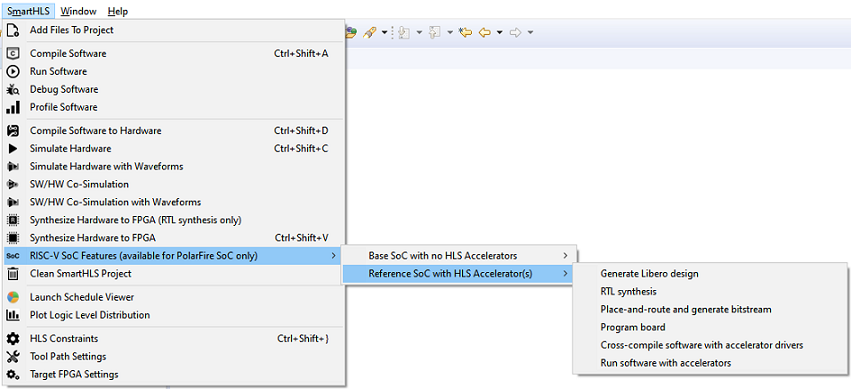Viewport: 851px width, 389px height.
Task: Open the Window menu
Action: [78, 11]
